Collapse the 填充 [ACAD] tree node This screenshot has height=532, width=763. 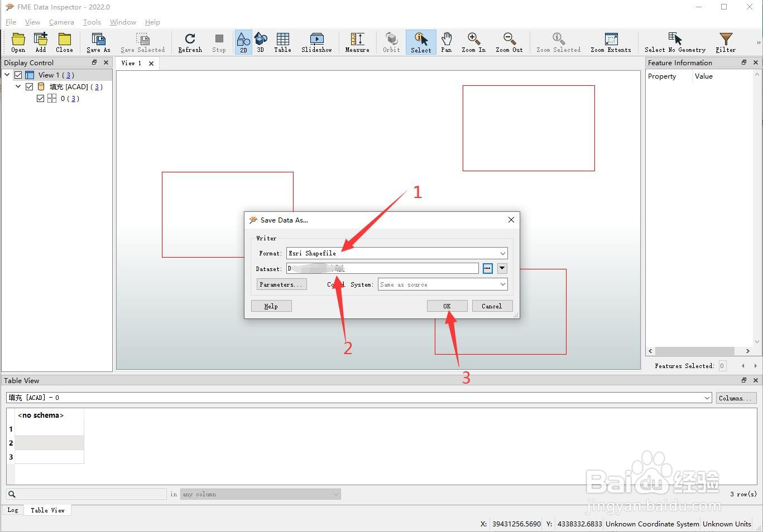[x=18, y=86]
